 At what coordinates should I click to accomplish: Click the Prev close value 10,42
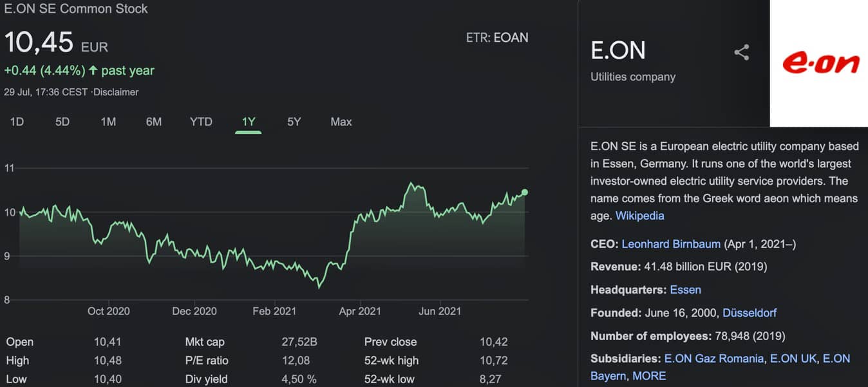click(x=493, y=342)
